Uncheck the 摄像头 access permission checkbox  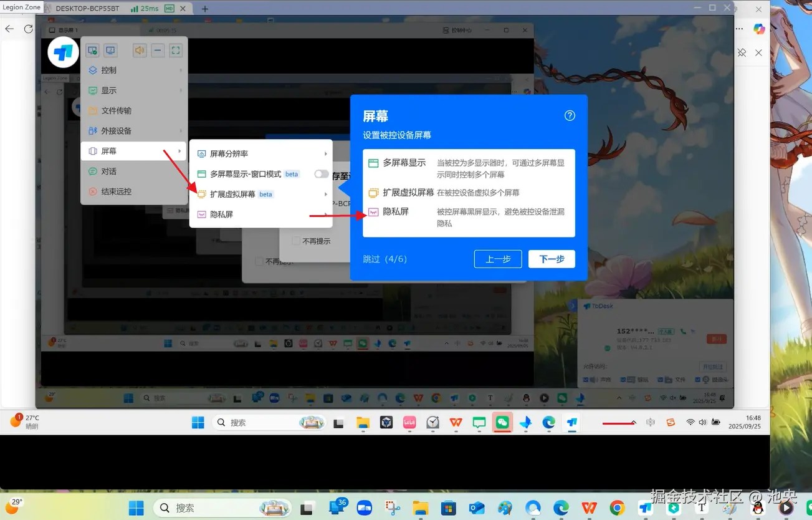(x=697, y=380)
